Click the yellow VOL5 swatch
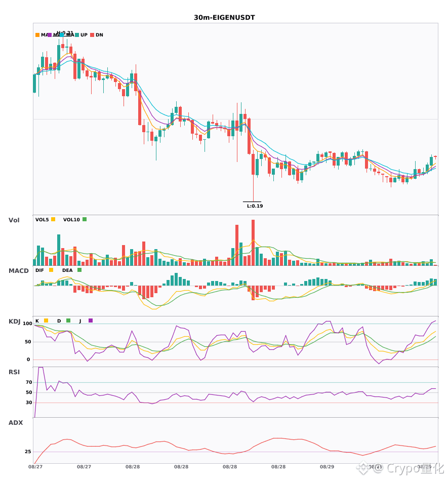 coord(53,219)
